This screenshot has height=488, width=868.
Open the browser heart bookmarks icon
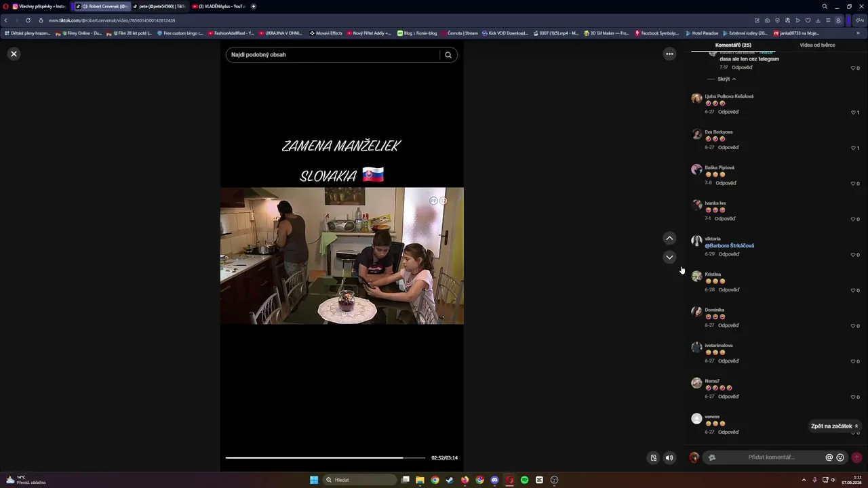tap(808, 20)
